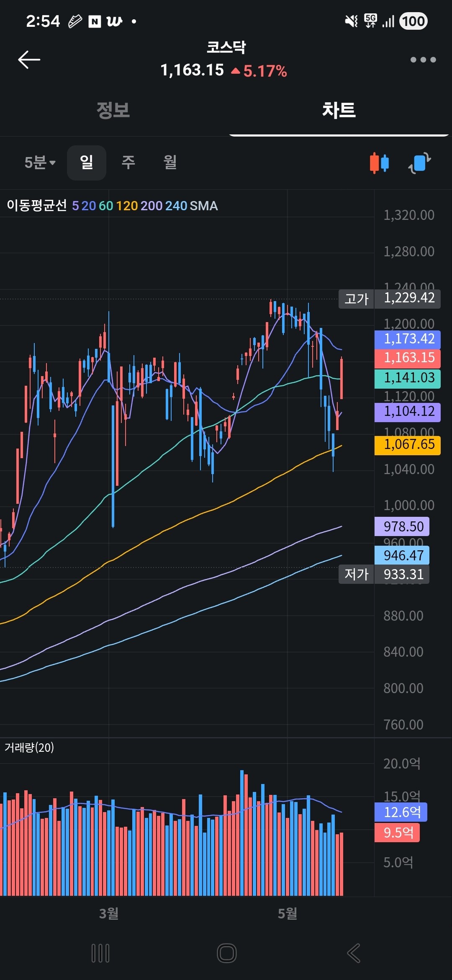Tap Android back navigation chevron
452x980 pixels.
(354, 953)
